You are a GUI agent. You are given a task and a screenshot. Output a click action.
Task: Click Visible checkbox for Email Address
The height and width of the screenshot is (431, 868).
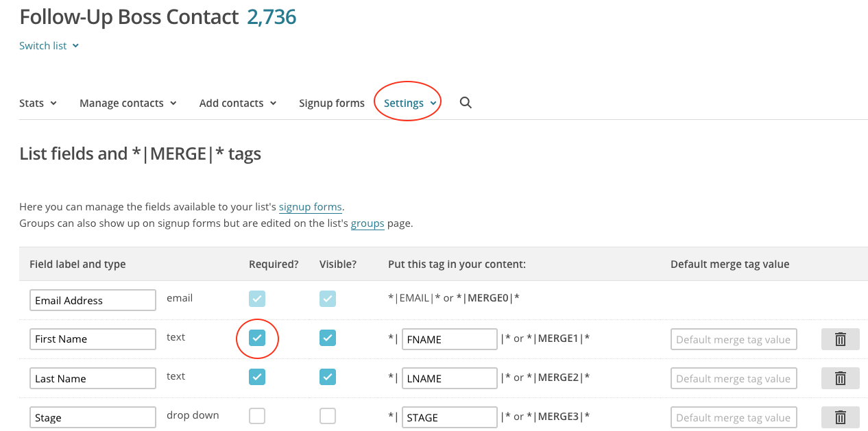pos(328,299)
